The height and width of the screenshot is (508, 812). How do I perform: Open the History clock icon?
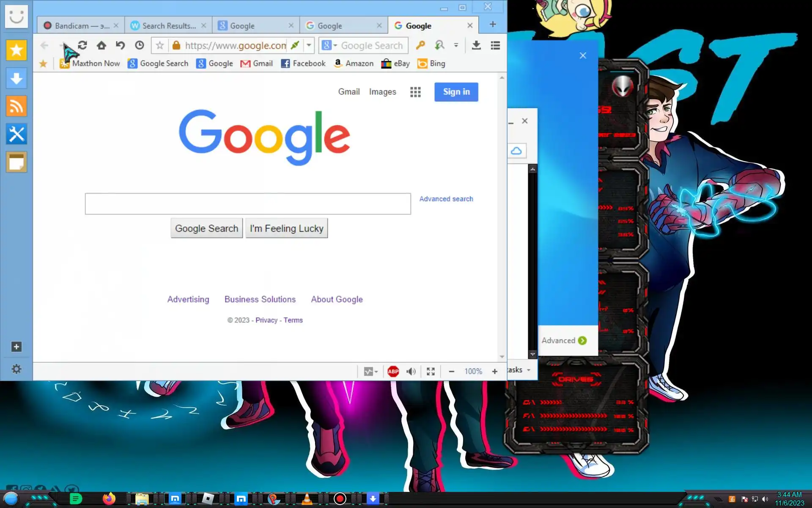[x=140, y=45]
